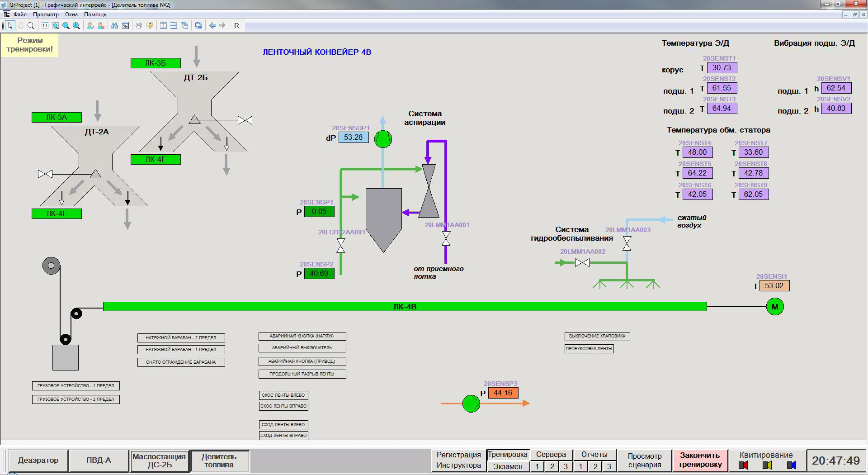Select the magnifier tool in toolbar
Image resolution: width=868 pixels, height=475 pixels.
(x=31, y=26)
